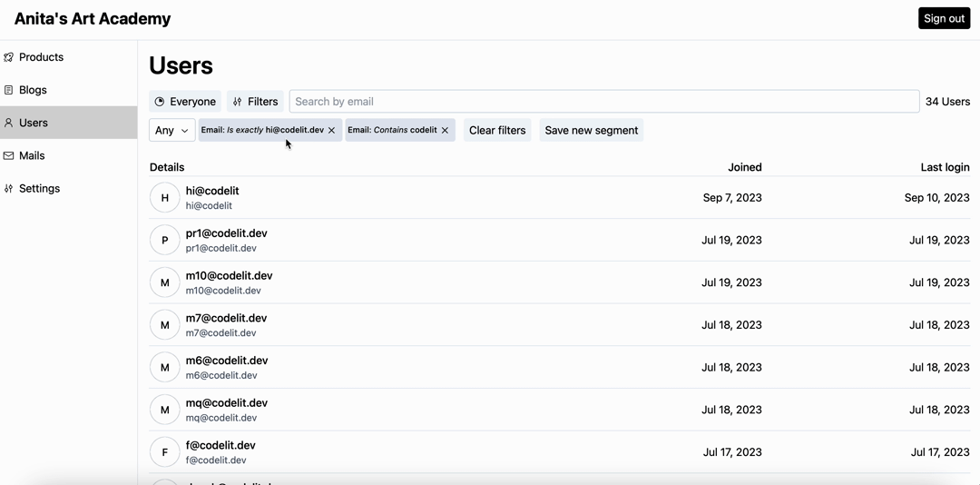Click the rocket icon beside Products
Image resolution: width=980 pixels, height=485 pixels.
(x=9, y=57)
